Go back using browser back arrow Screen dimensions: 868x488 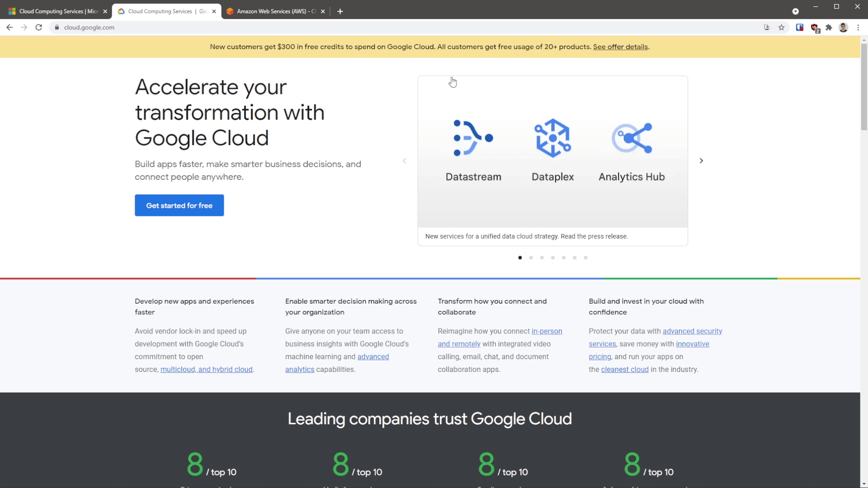9,28
